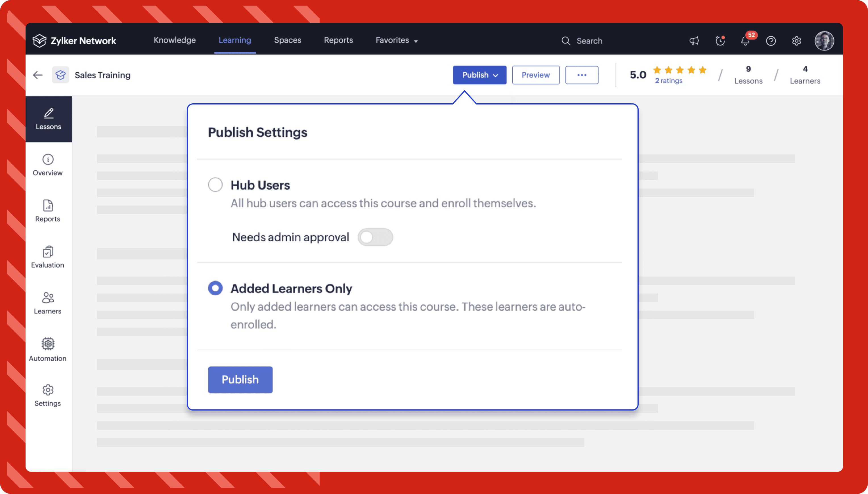This screenshot has width=868, height=494.
Task: Click the 9 Lessons count
Action: 748,75
